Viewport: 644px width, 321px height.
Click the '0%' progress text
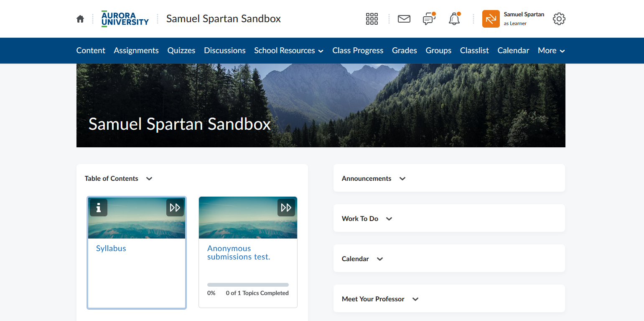[211, 293]
